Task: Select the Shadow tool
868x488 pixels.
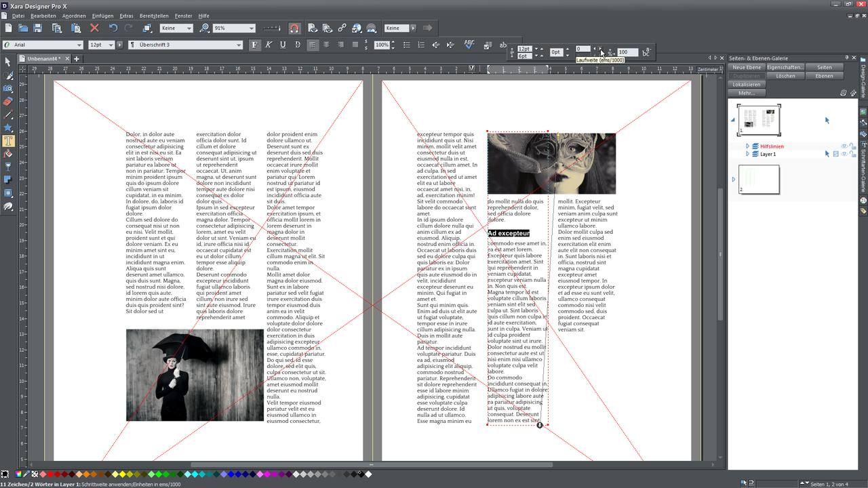Action: (x=8, y=180)
